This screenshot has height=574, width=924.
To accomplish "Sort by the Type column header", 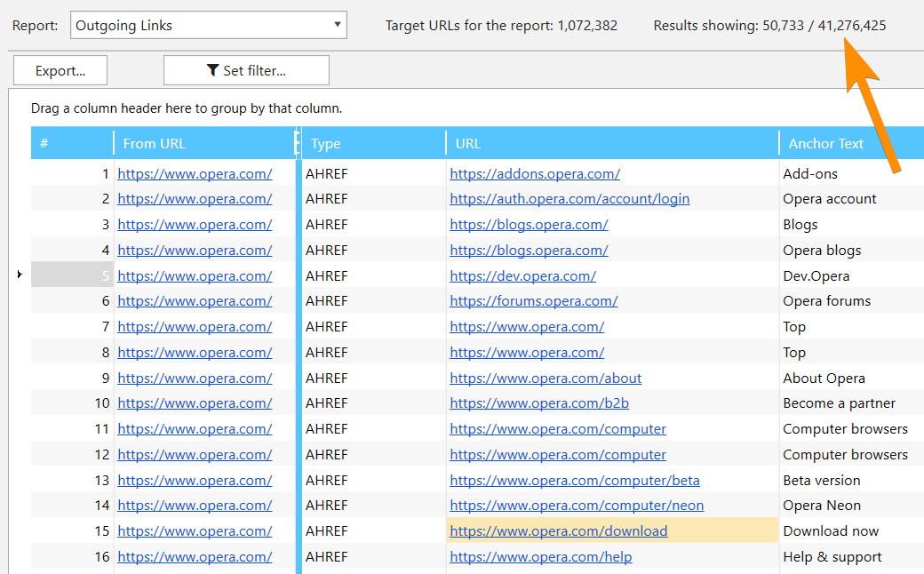I will (x=374, y=143).
